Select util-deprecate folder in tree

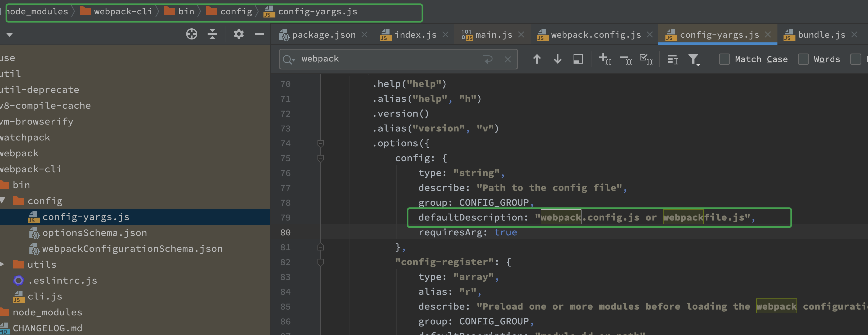pyautogui.click(x=39, y=89)
